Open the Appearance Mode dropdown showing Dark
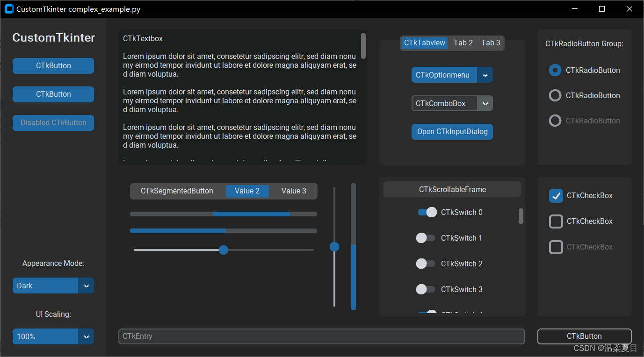The image size is (644, 357). click(x=53, y=286)
